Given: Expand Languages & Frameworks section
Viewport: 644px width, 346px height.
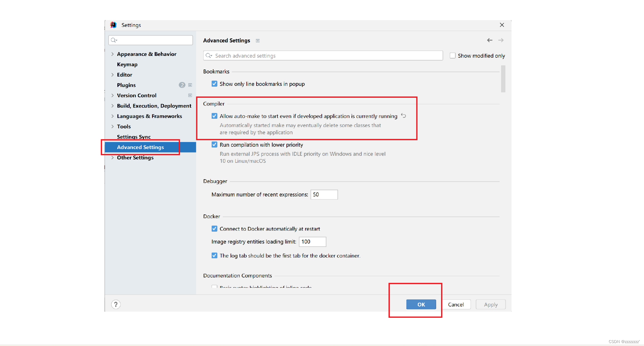Looking at the screenshot, I should pyautogui.click(x=113, y=116).
